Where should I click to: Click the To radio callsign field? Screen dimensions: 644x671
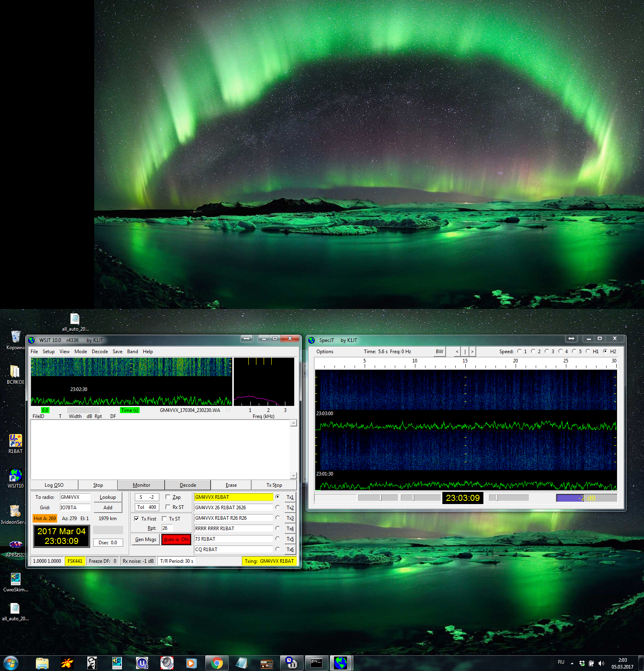click(x=75, y=497)
